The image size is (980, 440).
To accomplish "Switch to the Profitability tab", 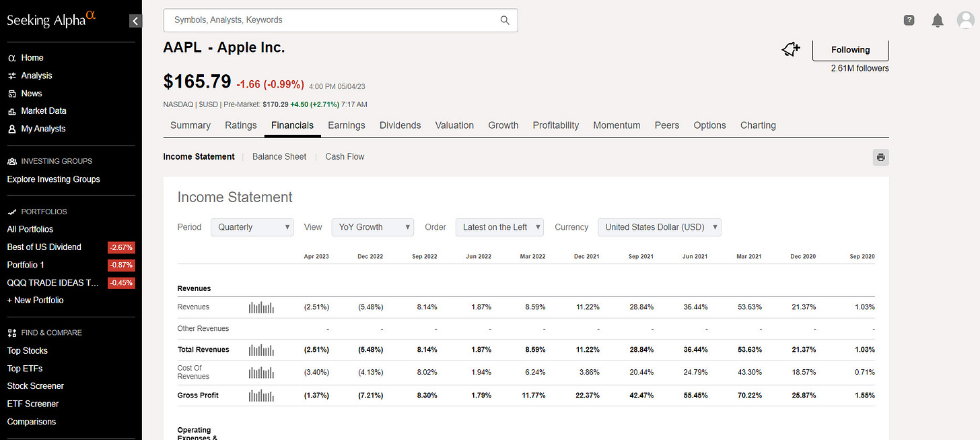I will (556, 125).
